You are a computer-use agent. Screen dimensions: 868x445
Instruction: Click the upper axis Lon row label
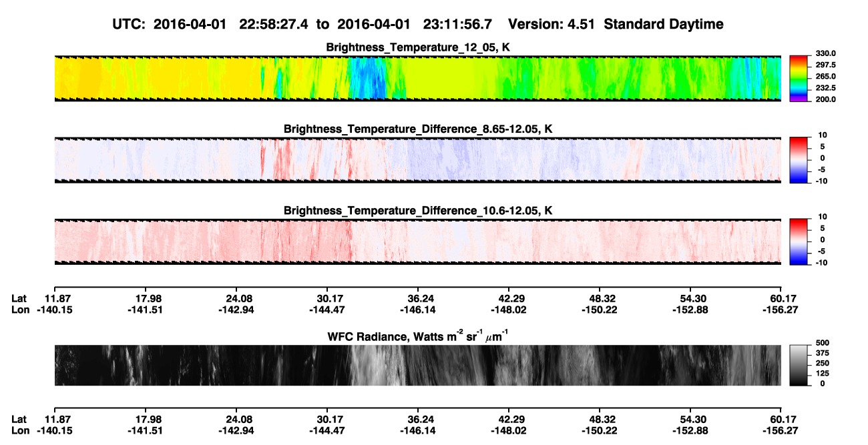(20, 310)
